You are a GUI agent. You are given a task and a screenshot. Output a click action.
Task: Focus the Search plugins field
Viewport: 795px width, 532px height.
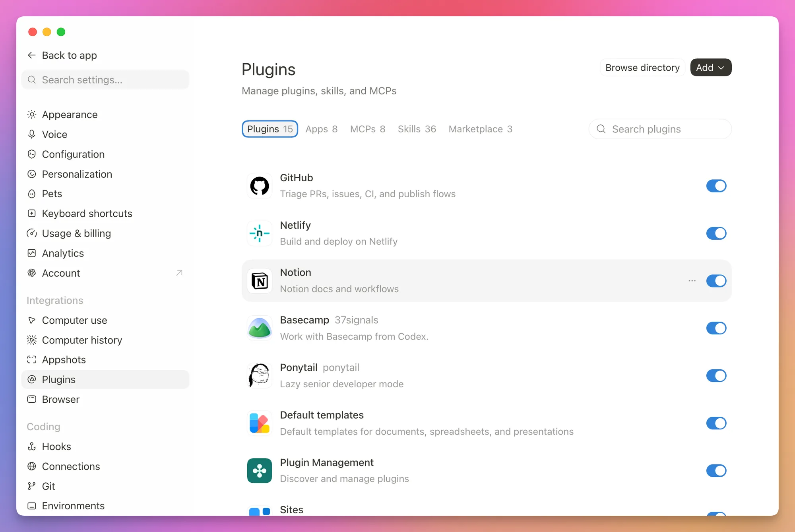coord(660,129)
